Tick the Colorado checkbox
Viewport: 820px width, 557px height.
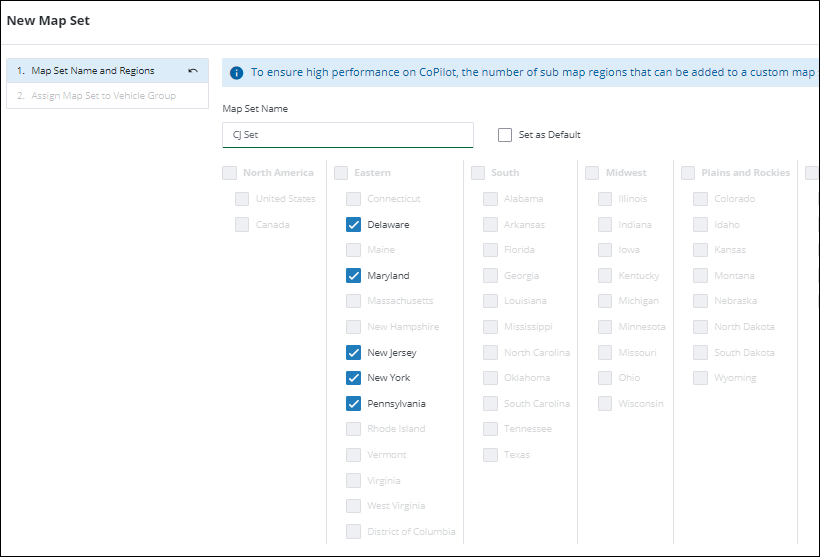click(x=700, y=199)
